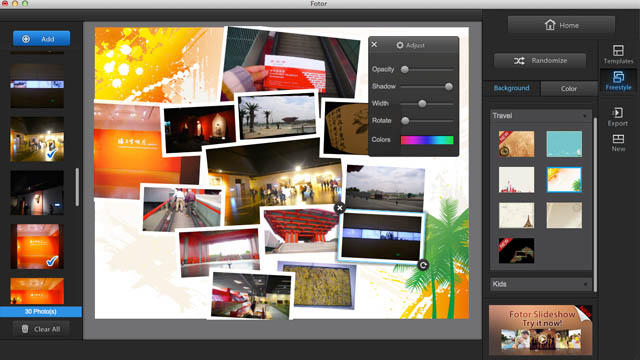The height and width of the screenshot is (360, 640).
Task: Toggle the checked exhibition hall sidebar photo
Action: tap(37, 139)
